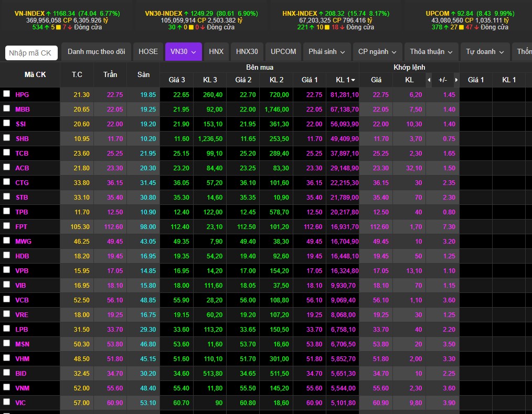Click the KL 3 column header
Screen dimensions: 532x414
pos(210,80)
